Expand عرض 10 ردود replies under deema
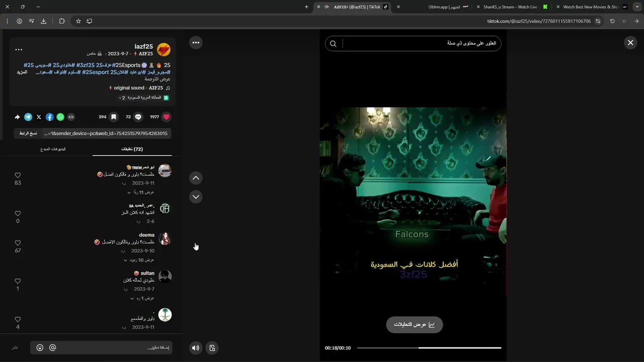This screenshot has height=362, width=644. pos(139,260)
